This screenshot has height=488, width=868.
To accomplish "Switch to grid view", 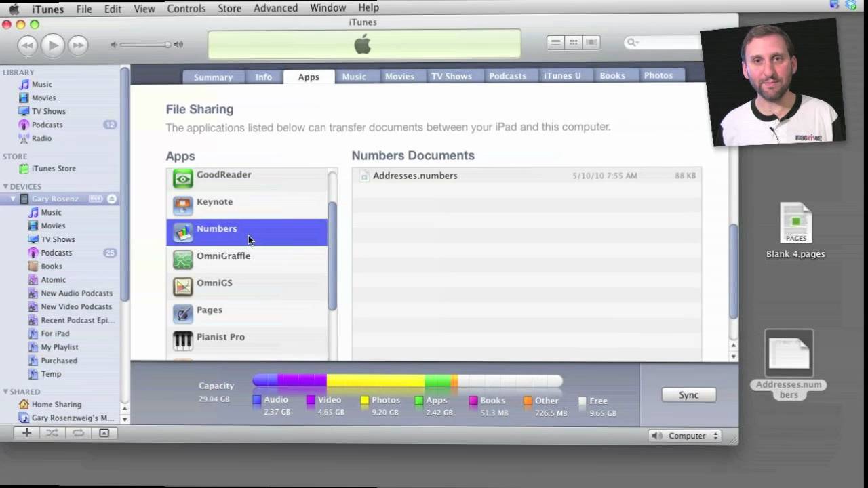I will coord(574,42).
